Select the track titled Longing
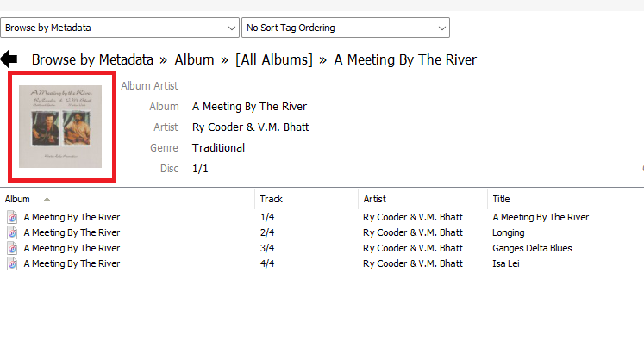644x347 pixels. 508,232
